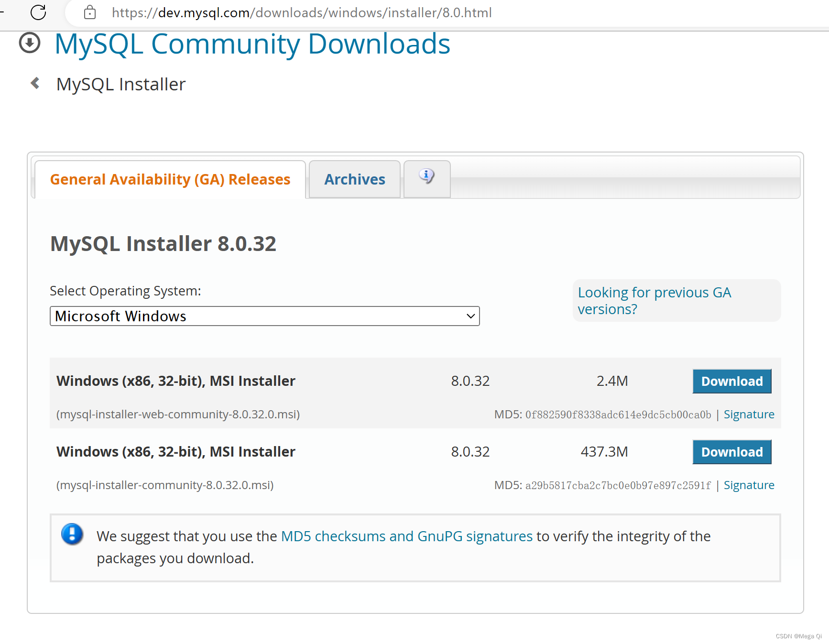Click MD5 hash a29b5817cba2c7bc0e0b97e897c2591f
Screen dimensions: 829x644
pyautogui.click(x=618, y=486)
